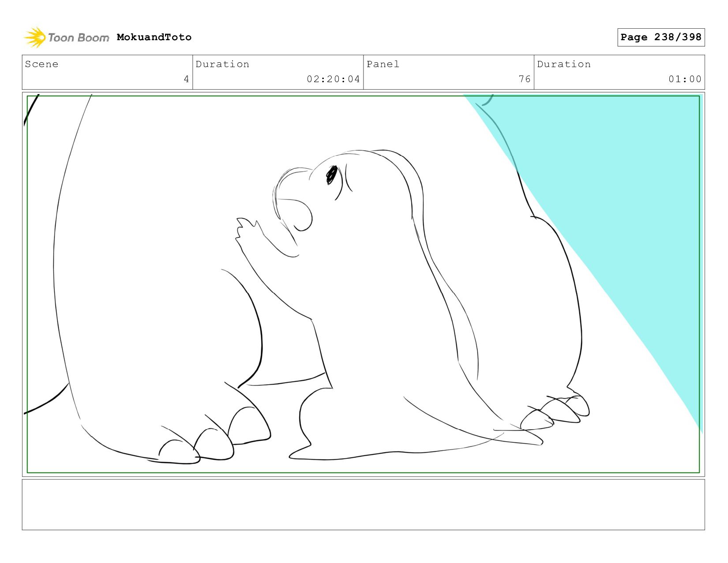Viewport: 728px width, 563px height.
Task: Click the storyboard panel drawing of the bears
Action: coord(363,284)
